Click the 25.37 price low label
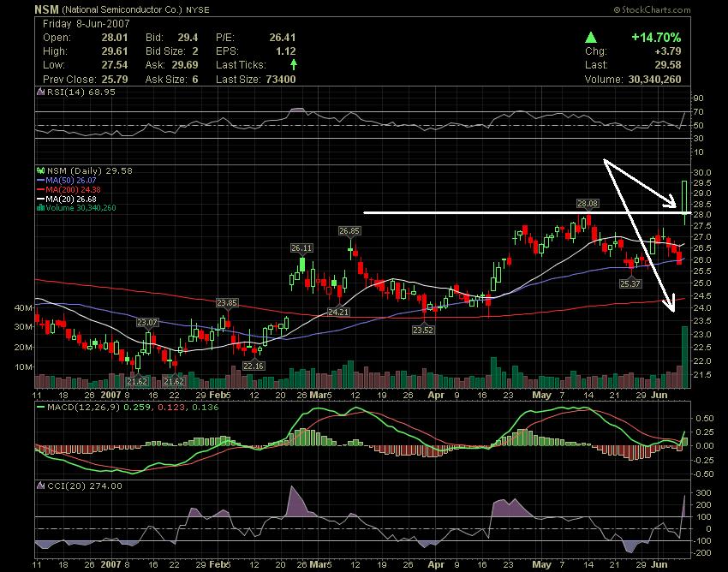Viewport: 728px width, 572px height. click(630, 283)
